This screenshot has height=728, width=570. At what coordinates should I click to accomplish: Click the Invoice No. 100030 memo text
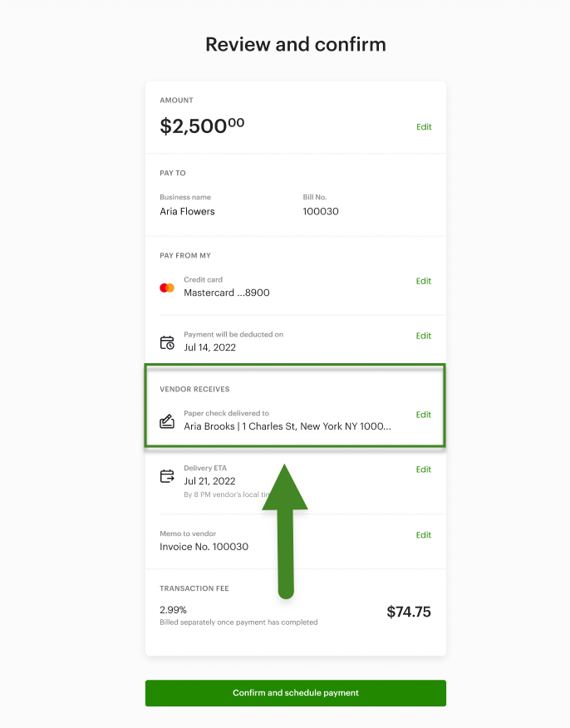click(x=204, y=547)
